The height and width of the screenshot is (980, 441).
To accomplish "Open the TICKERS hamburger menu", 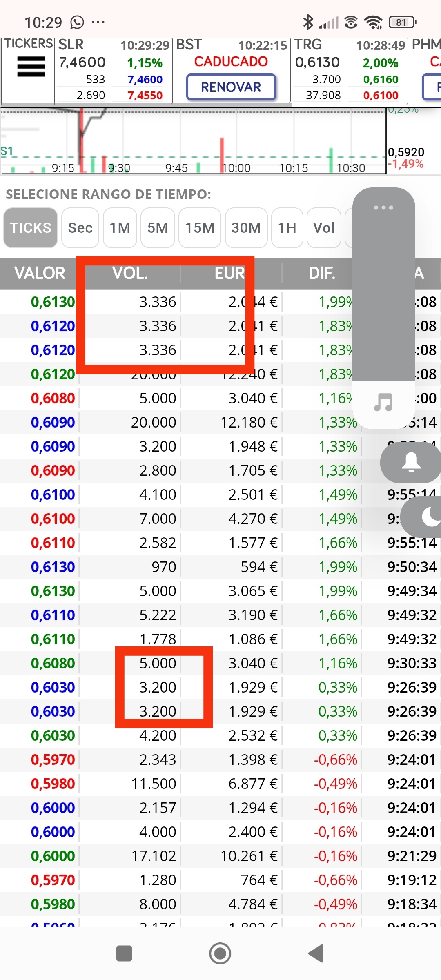I will [31, 67].
